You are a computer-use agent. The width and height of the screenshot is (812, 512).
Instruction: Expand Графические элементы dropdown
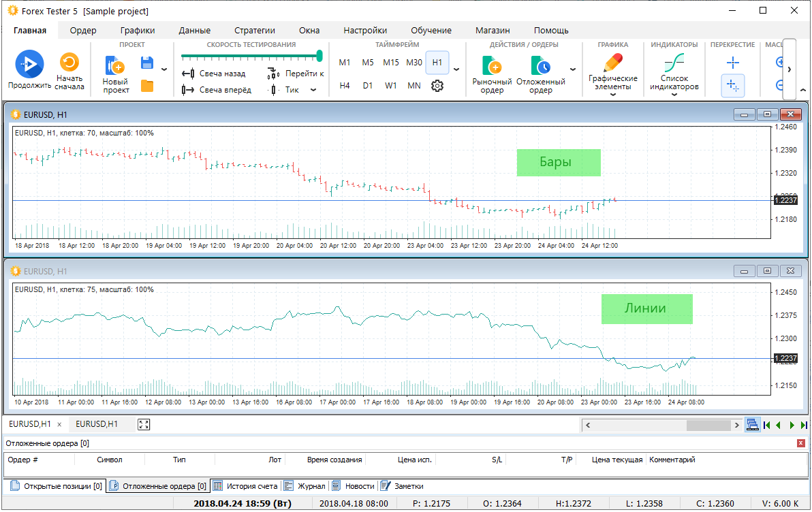pos(613,95)
